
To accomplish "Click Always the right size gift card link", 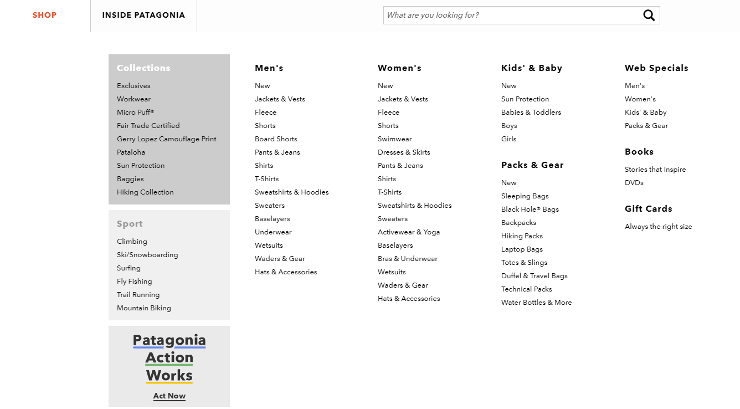I will (658, 227).
